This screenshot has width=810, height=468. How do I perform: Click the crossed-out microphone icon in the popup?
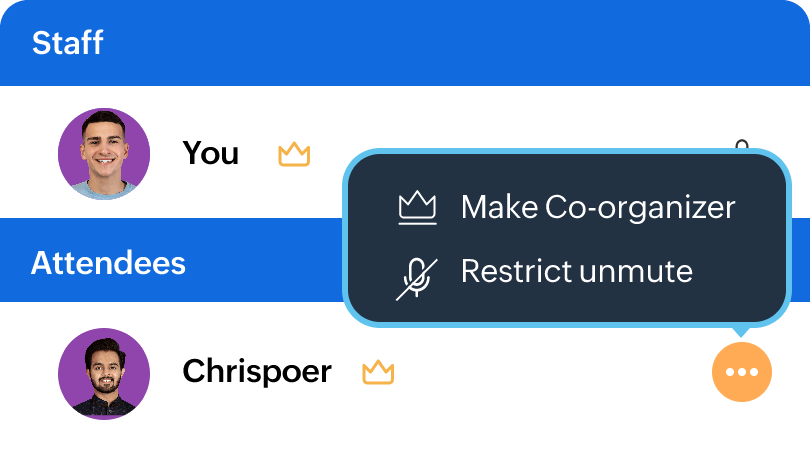click(418, 273)
